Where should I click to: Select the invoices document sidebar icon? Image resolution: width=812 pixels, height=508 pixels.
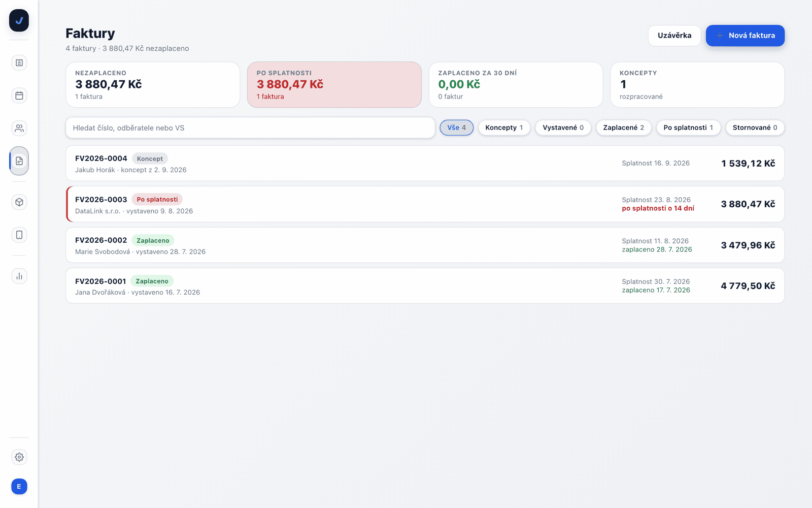point(19,161)
